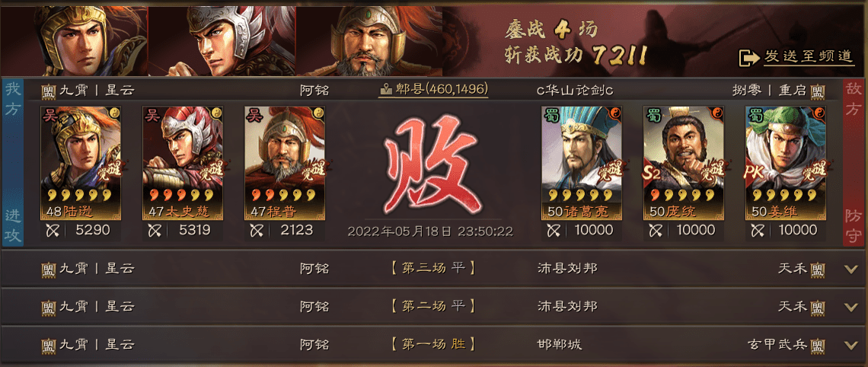The height and width of the screenshot is (367, 868).
Task: Click the enemy alliance emblem after 捌零 | 重启
Action: 819,91
